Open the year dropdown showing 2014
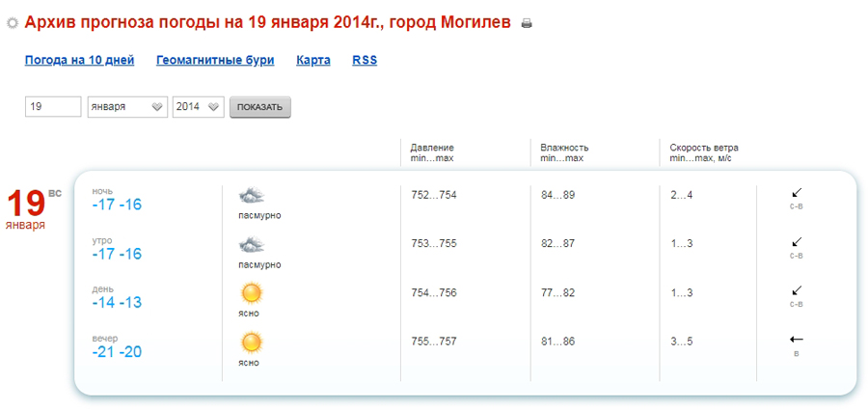 click(198, 107)
